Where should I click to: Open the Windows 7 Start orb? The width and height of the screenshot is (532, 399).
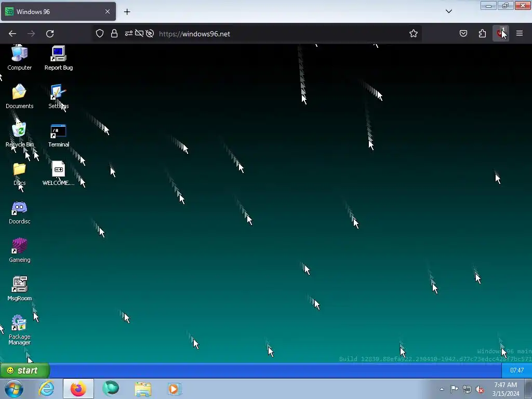point(14,389)
